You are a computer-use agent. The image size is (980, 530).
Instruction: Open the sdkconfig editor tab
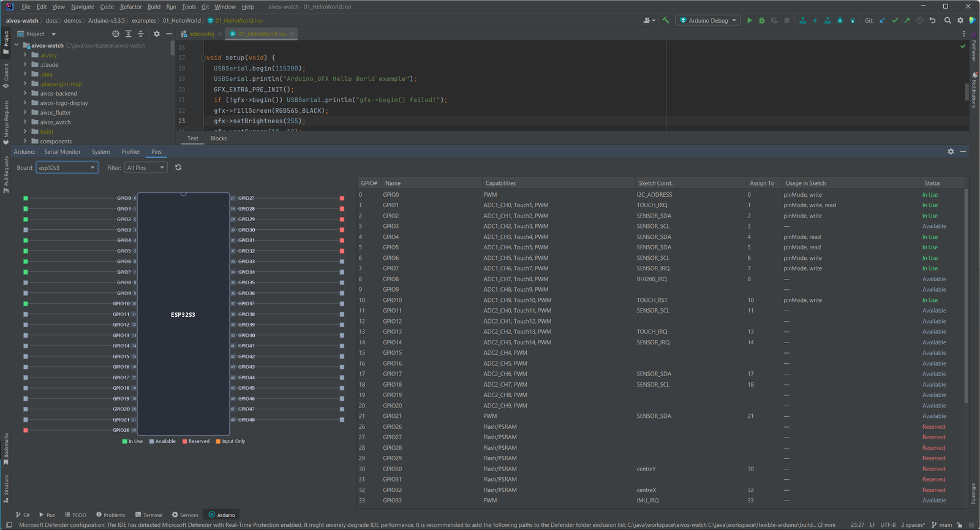(x=201, y=34)
